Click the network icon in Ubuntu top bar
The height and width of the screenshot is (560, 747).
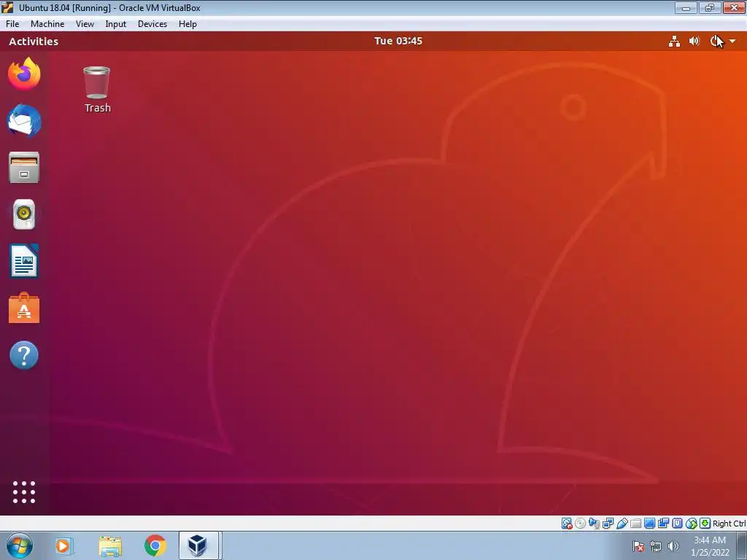tap(674, 42)
